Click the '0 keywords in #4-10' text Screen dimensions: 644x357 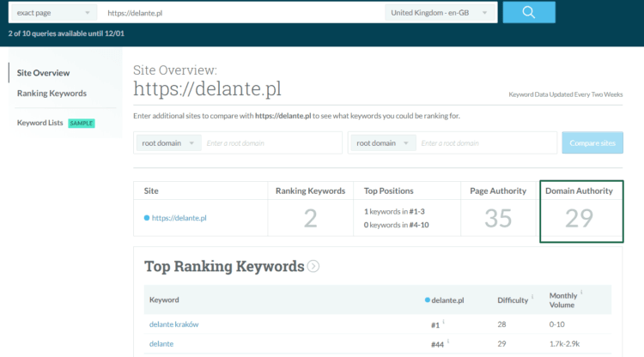pos(397,225)
